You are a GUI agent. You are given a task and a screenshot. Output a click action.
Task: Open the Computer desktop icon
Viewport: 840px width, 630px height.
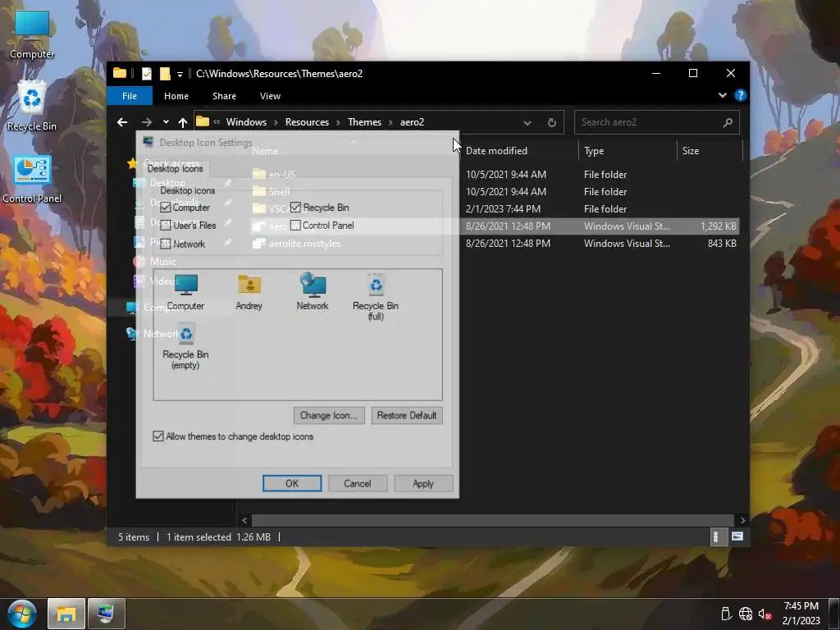[32, 34]
